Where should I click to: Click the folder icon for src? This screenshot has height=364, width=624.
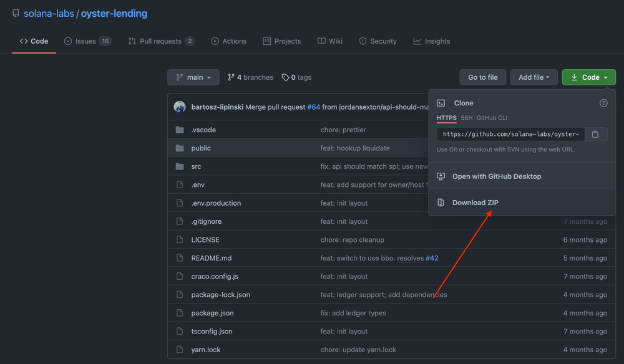tap(180, 166)
